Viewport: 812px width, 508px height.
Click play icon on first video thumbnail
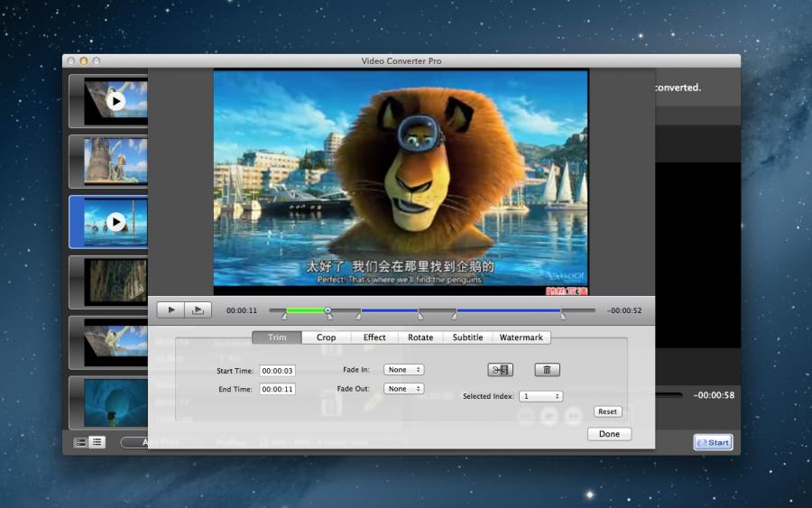click(115, 101)
